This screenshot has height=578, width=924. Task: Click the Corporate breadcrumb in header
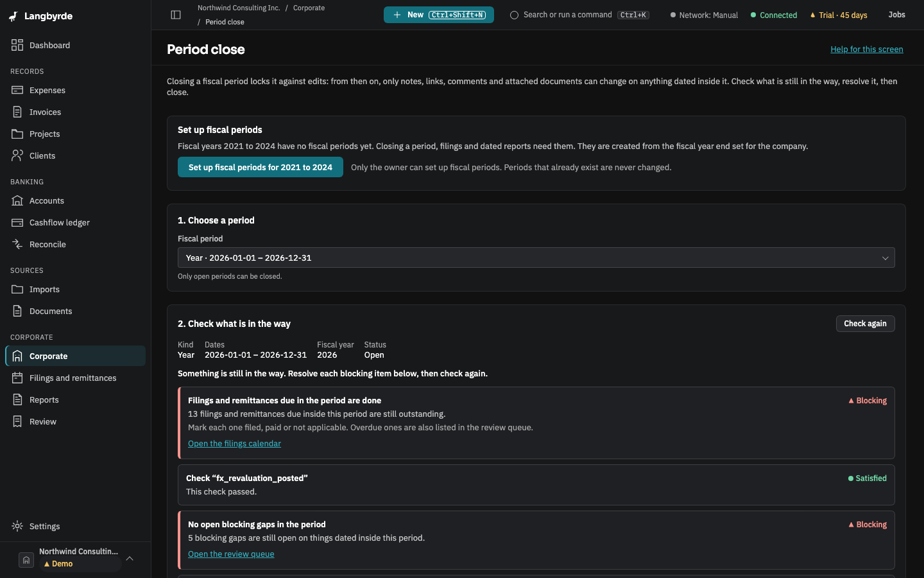(x=309, y=8)
